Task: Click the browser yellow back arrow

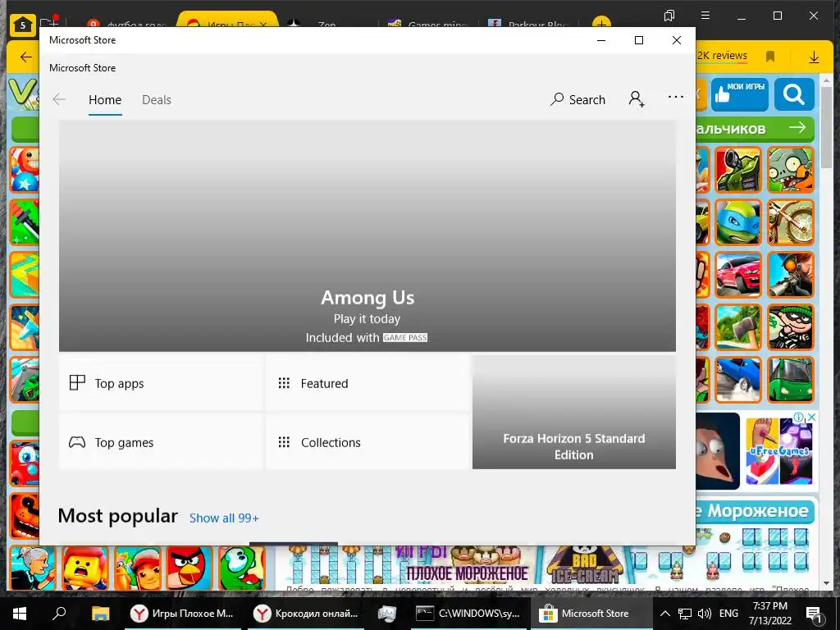Action: point(25,57)
